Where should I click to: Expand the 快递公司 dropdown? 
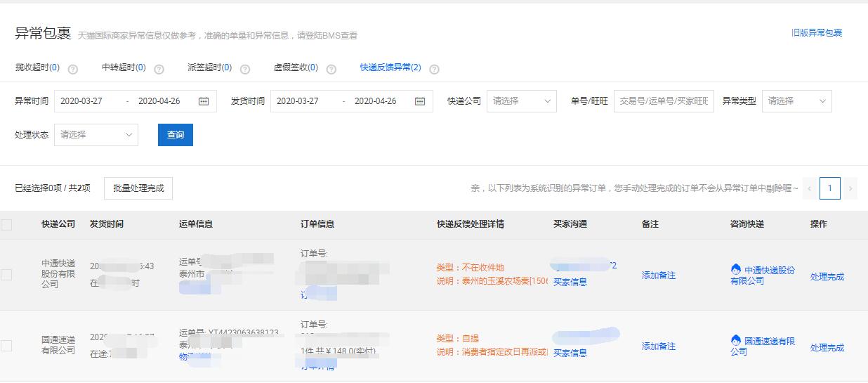522,101
